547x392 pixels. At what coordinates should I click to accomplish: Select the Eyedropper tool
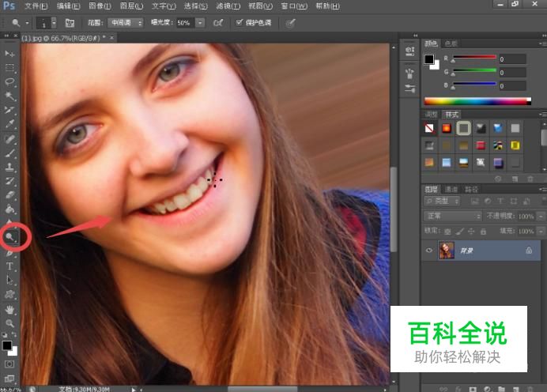tap(9, 124)
